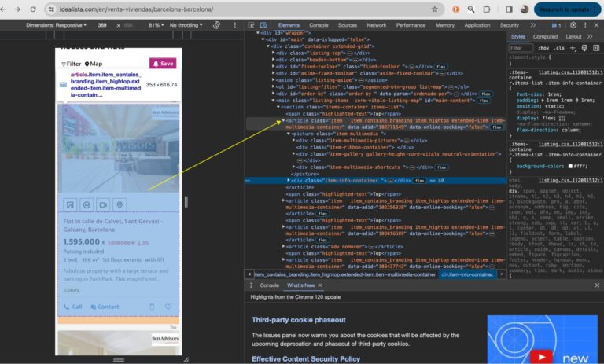This screenshot has height=364, width=604.
Task: Open the listing floor plan icon
Action: click(x=70, y=205)
